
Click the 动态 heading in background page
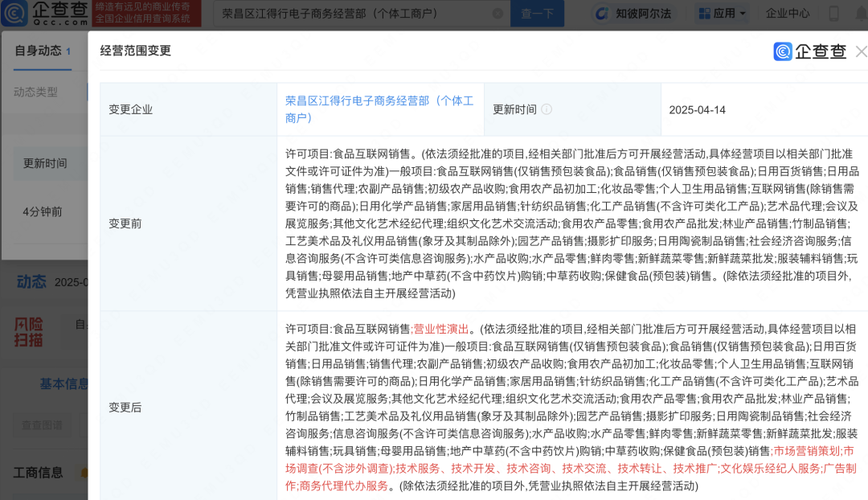pyautogui.click(x=31, y=282)
